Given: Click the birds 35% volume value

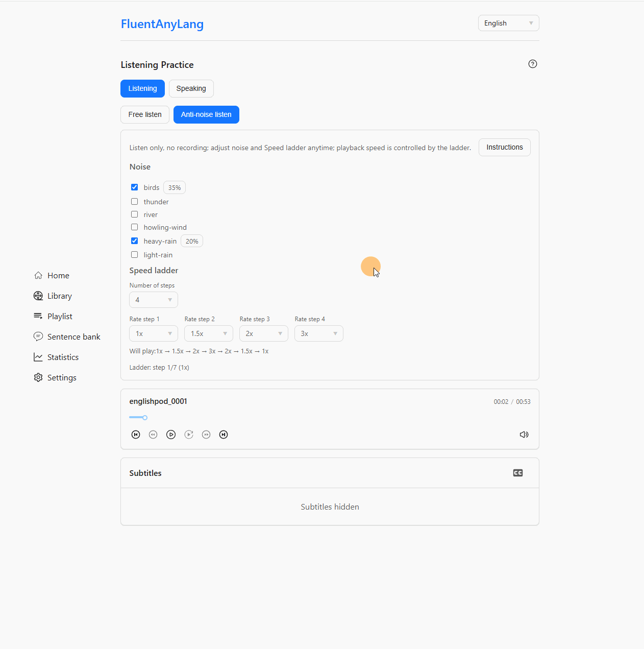Looking at the screenshot, I should point(175,187).
